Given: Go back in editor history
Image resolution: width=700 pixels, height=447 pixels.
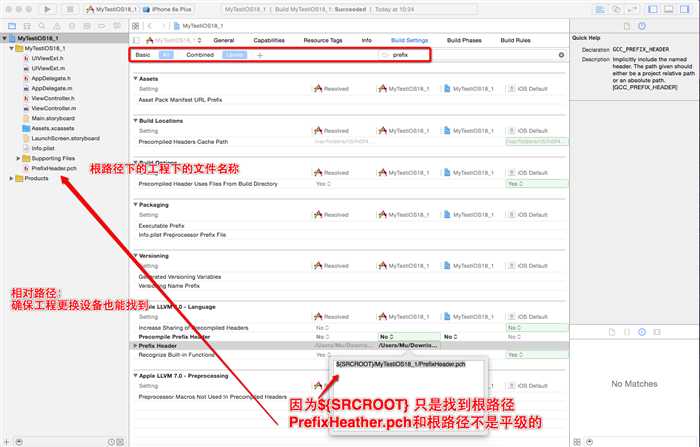Looking at the screenshot, I should point(150,26).
